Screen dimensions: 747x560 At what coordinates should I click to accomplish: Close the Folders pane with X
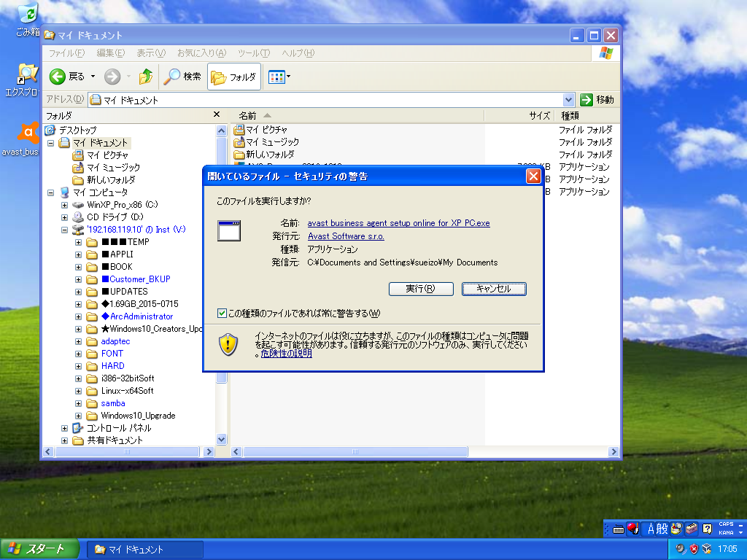tap(217, 114)
